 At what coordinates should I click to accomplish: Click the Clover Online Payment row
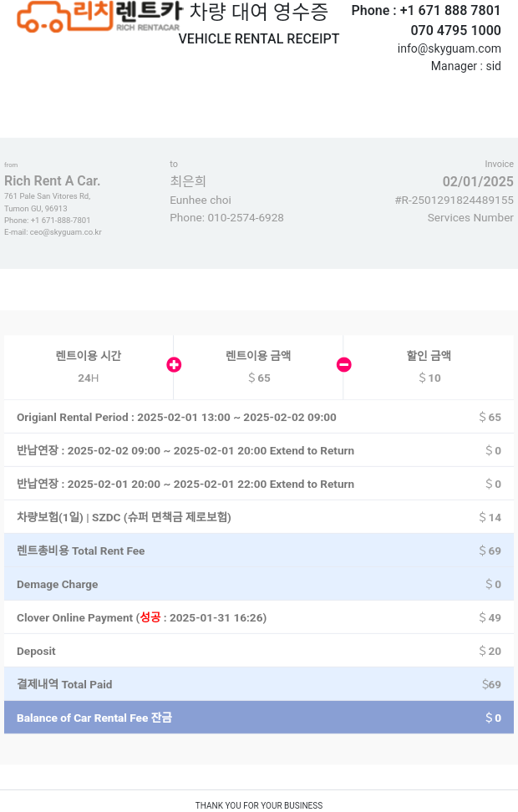(x=259, y=617)
